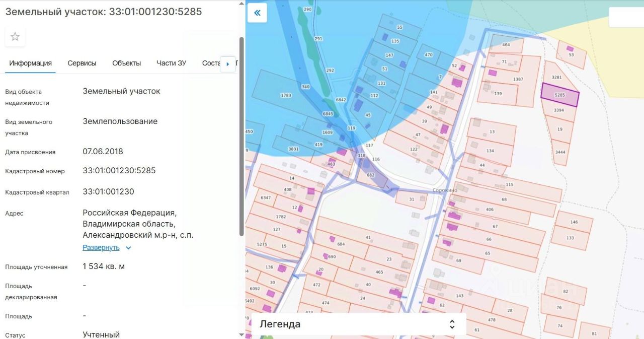Viewport: 644px width, 339px height.
Task: Select highlighted parcel 5285 on map
Action: pyautogui.click(x=559, y=95)
